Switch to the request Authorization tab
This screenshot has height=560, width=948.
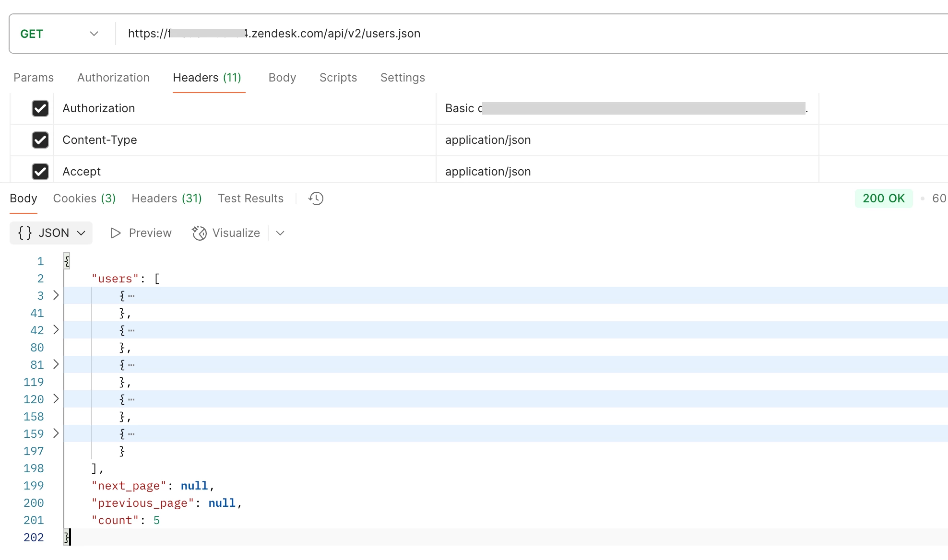pos(113,78)
